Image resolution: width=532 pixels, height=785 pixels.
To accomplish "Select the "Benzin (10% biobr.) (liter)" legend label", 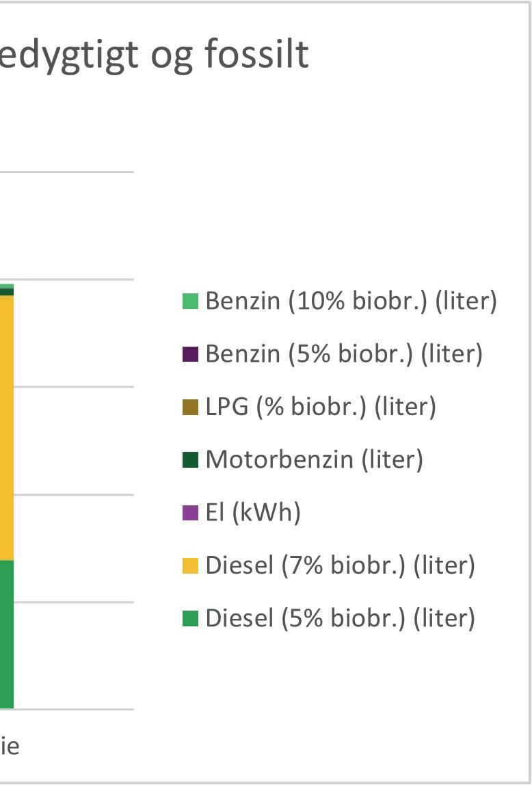I will point(351,301).
